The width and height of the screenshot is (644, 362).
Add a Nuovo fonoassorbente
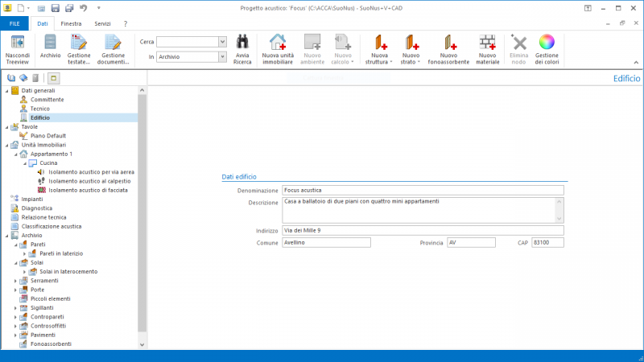tap(448, 49)
